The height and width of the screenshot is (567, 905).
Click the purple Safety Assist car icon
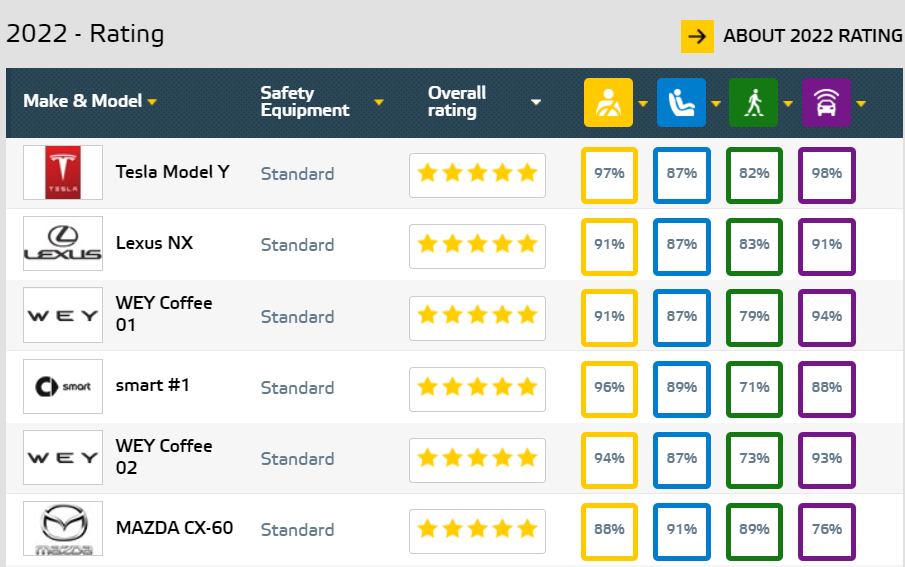(x=825, y=103)
